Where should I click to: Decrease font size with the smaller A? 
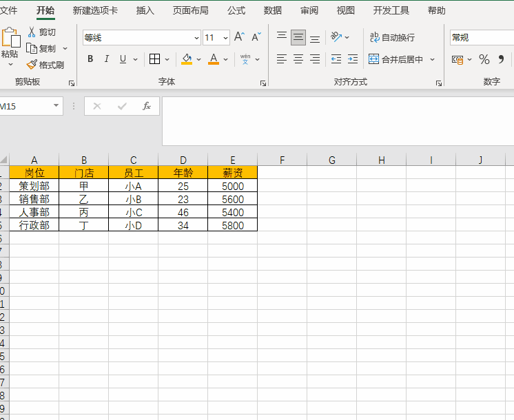(x=256, y=36)
